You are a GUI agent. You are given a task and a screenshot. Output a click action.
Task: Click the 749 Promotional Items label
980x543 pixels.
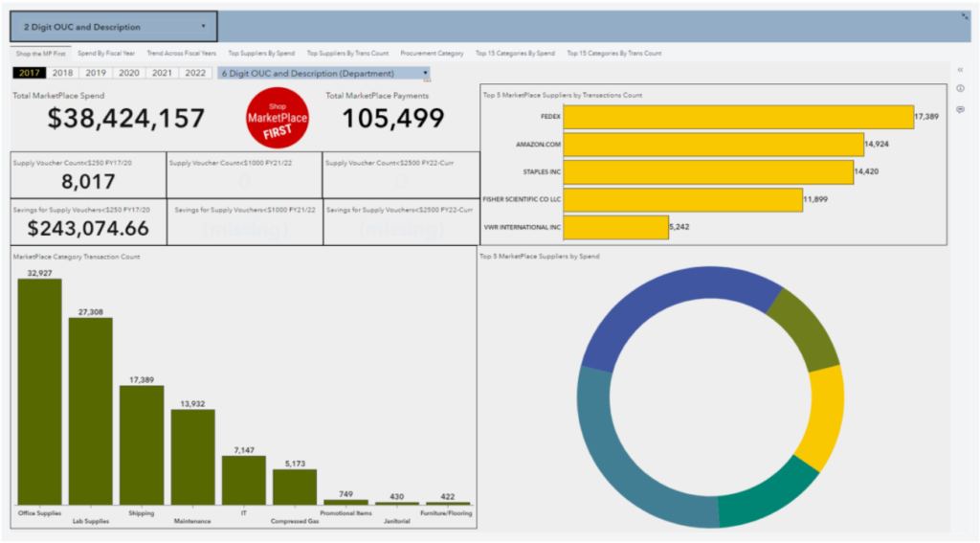pos(345,494)
